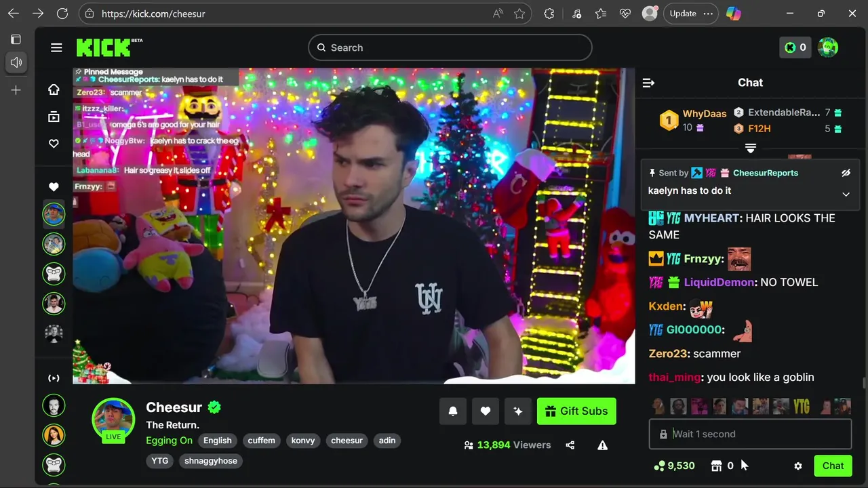Open chat settings gear
The height and width of the screenshot is (488, 868).
click(798, 466)
